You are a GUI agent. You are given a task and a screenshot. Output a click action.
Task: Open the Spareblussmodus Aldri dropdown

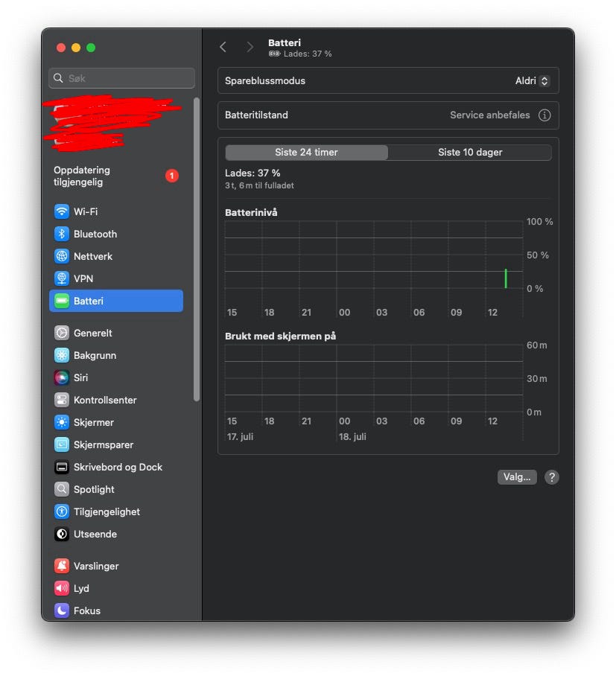tap(533, 81)
